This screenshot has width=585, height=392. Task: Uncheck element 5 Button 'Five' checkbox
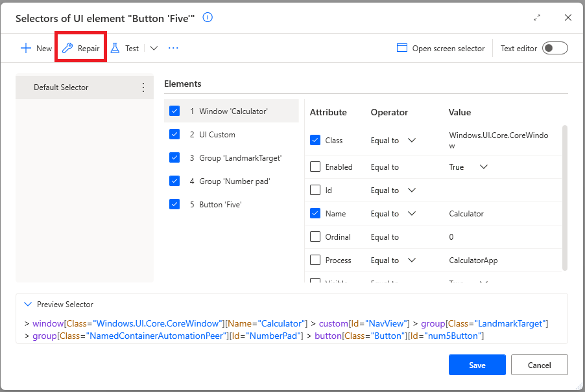click(174, 204)
